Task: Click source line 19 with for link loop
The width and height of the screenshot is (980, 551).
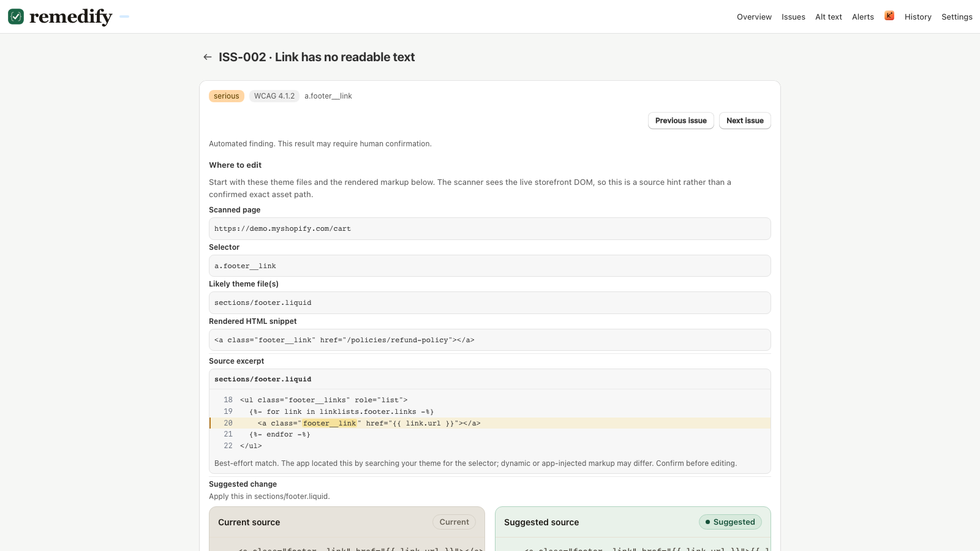Action: tap(490, 411)
